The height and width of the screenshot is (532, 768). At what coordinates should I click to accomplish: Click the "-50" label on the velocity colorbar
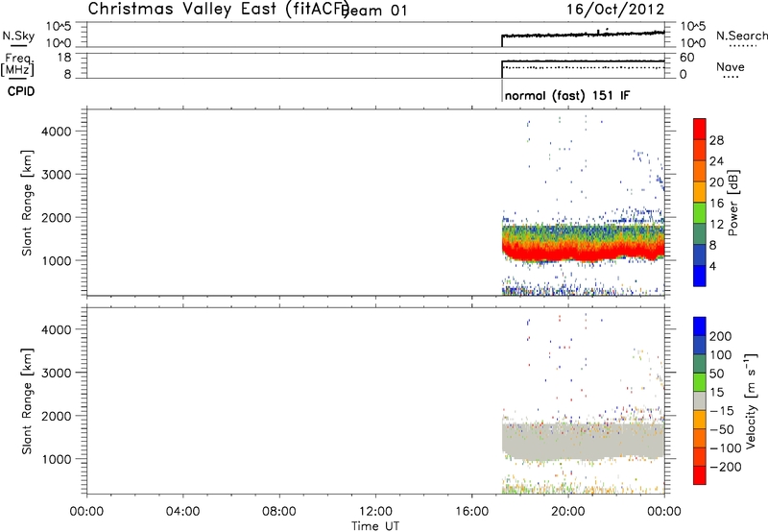(x=722, y=429)
